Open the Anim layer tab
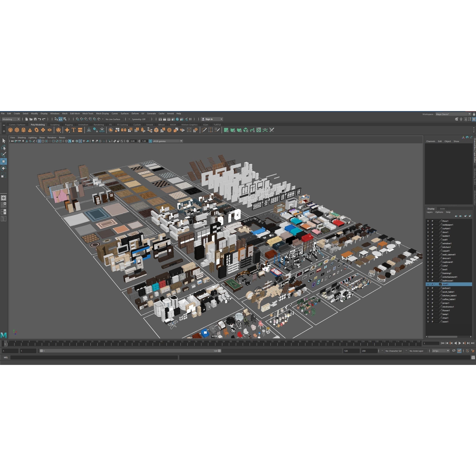The image size is (476, 476). tap(442, 209)
